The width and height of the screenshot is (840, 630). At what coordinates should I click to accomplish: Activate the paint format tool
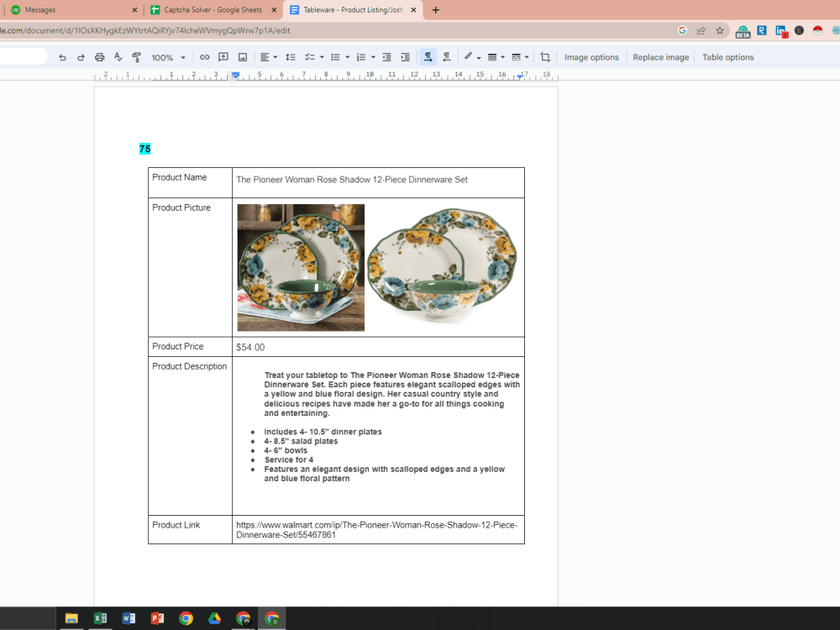pyautogui.click(x=137, y=57)
